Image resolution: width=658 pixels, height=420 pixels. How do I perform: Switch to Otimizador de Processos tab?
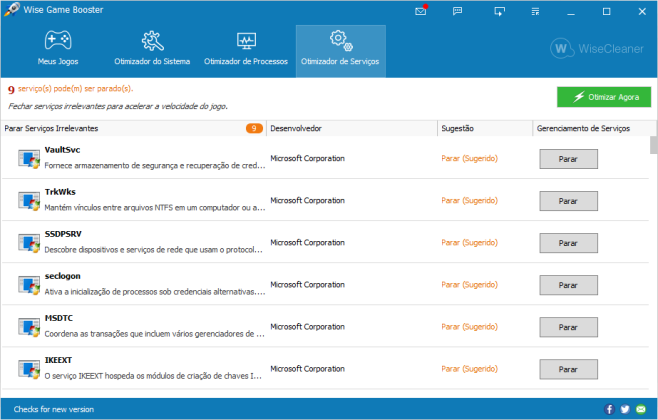(246, 51)
